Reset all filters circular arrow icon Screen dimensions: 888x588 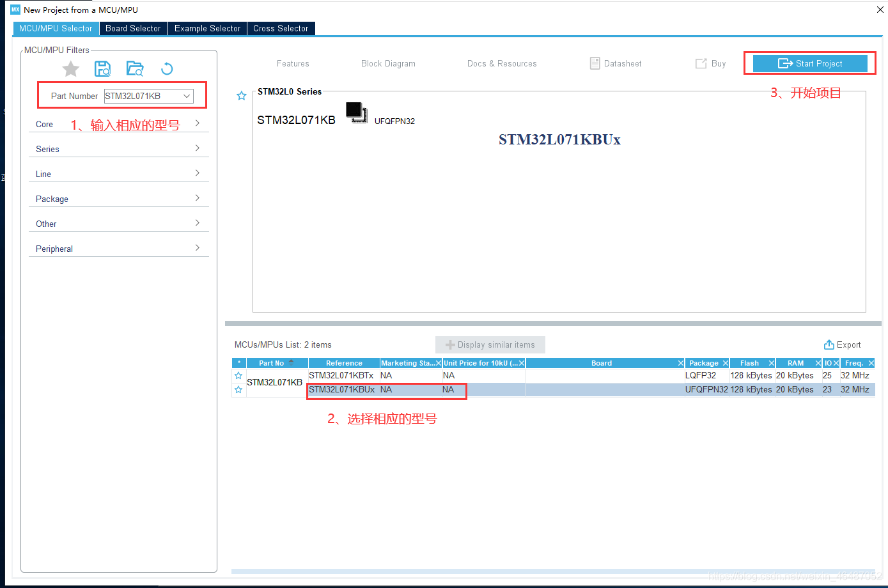click(x=167, y=69)
